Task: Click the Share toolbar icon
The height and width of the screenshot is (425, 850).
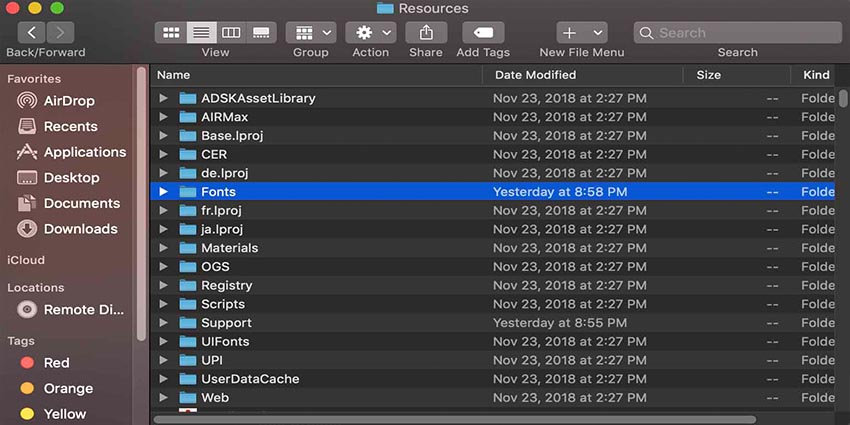Action: 426,33
